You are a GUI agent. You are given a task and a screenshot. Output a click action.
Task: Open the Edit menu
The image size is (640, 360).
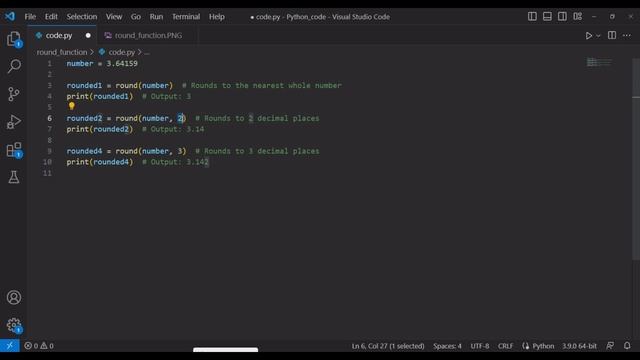pyautogui.click(x=51, y=17)
